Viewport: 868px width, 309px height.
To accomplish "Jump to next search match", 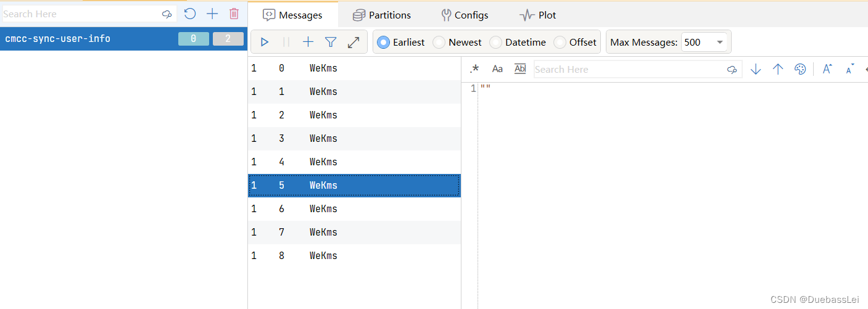I will click(756, 69).
